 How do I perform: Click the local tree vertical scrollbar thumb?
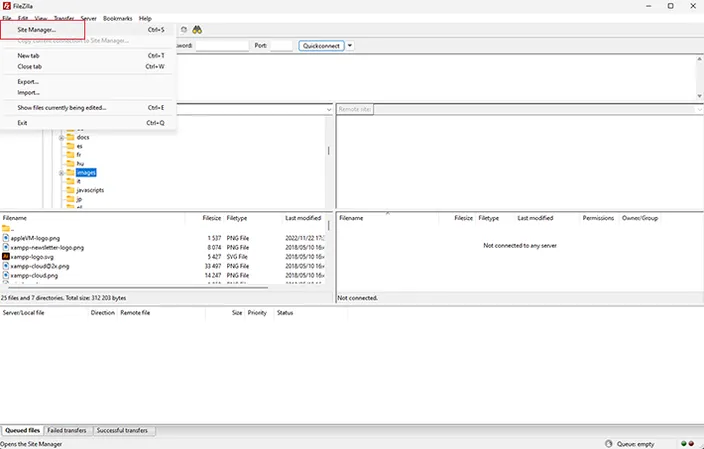[x=329, y=151]
